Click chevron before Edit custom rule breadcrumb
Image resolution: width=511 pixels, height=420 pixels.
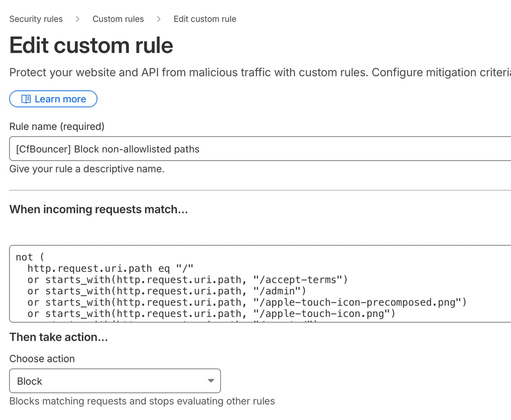pos(158,19)
